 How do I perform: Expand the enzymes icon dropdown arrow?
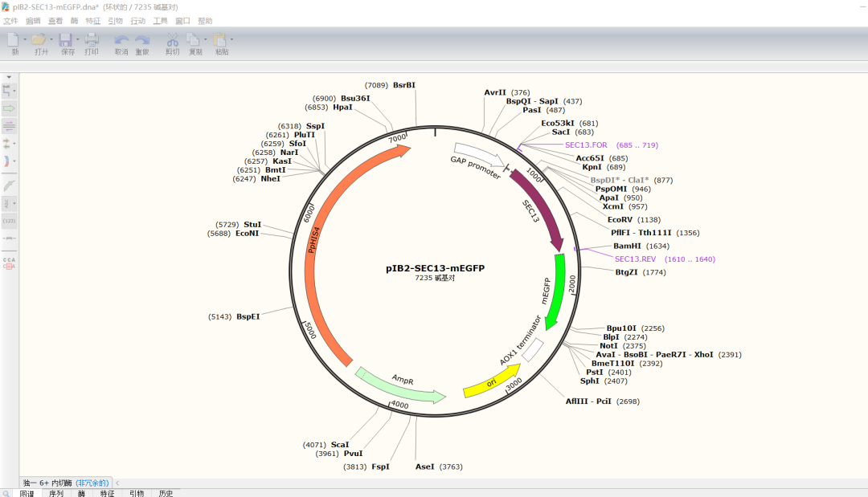click(x=14, y=92)
